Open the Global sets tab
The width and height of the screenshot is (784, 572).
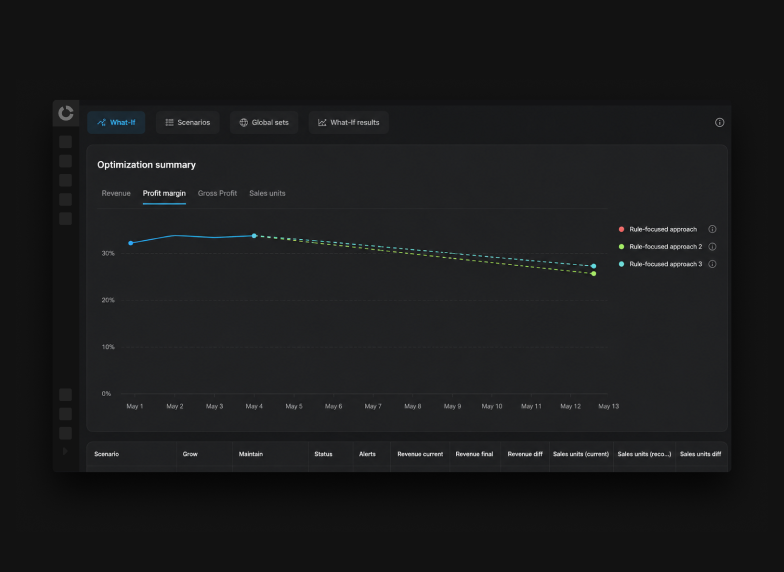(264, 122)
